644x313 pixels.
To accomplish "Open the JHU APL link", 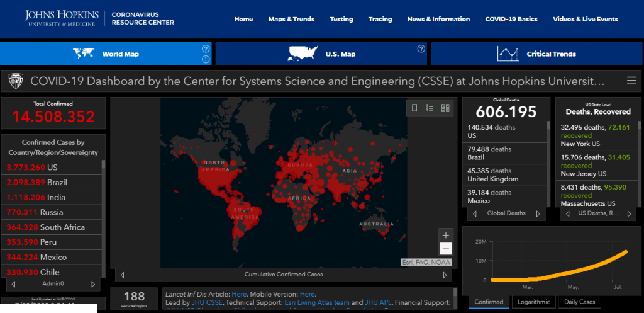I will click(x=378, y=303).
